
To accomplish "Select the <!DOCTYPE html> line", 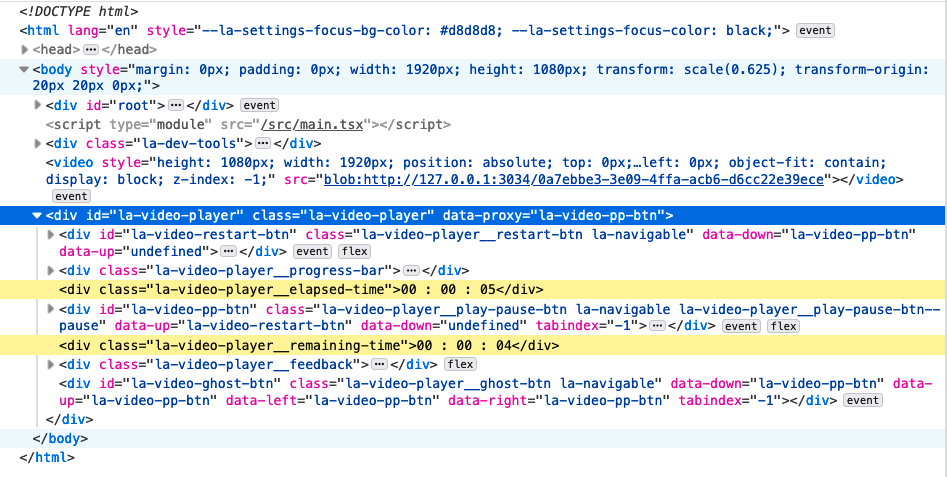I will click(x=79, y=11).
